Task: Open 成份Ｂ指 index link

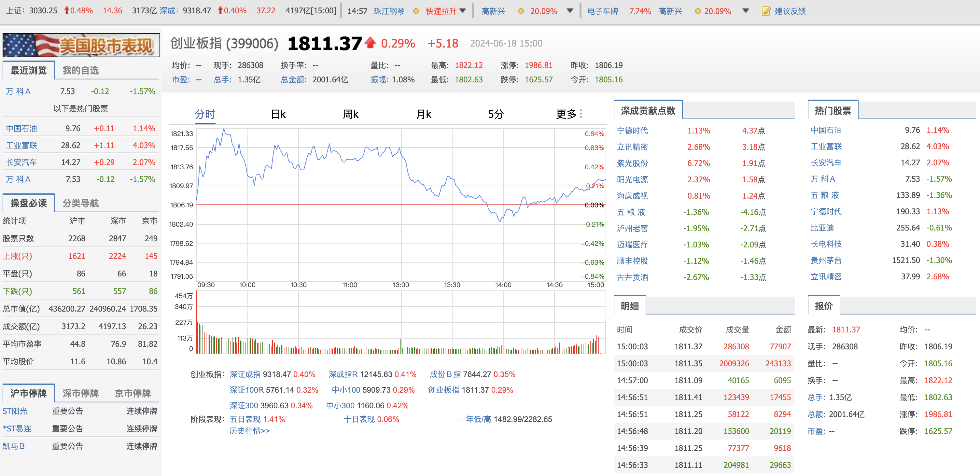Action: coord(445,374)
